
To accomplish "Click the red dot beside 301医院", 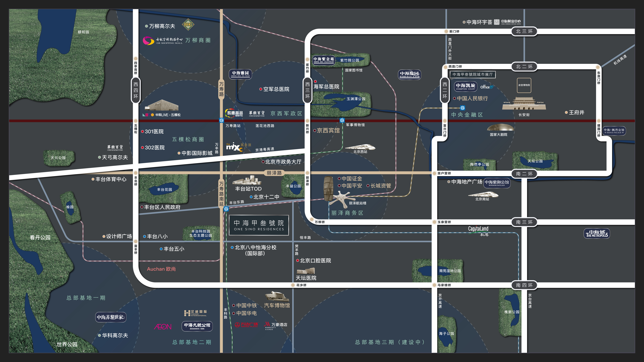I will tap(143, 132).
